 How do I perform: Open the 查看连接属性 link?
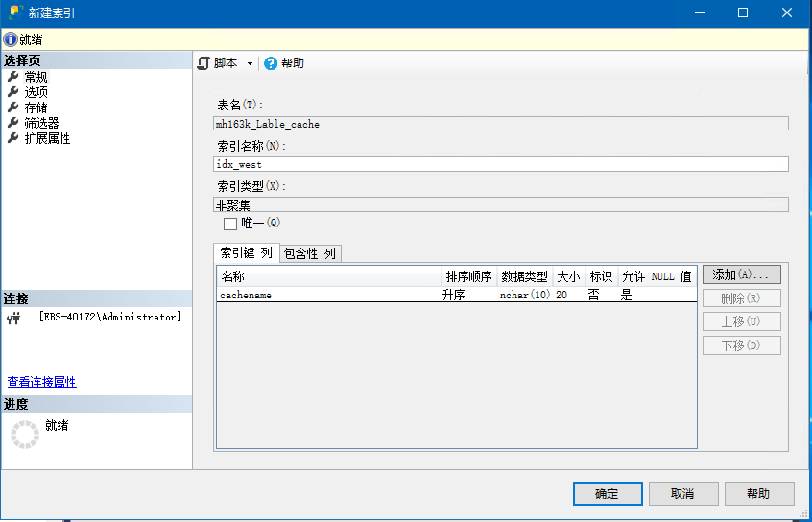click(x=41, y=382)
